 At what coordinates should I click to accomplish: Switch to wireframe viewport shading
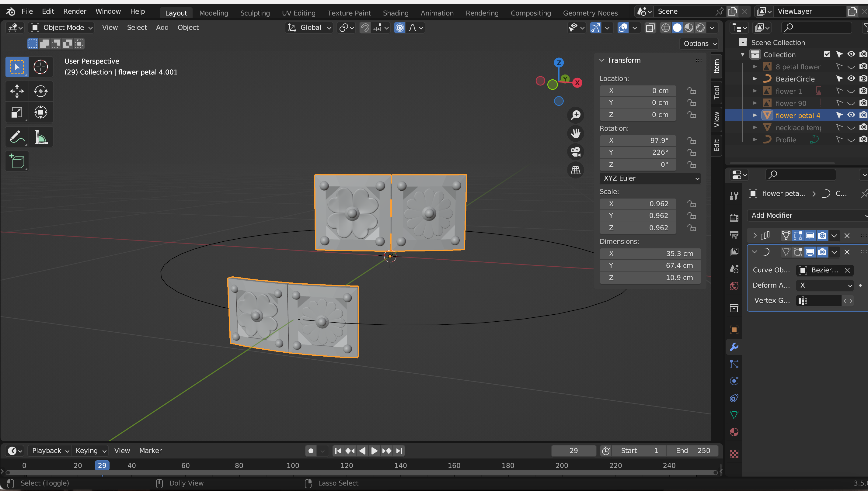[665, 28]
